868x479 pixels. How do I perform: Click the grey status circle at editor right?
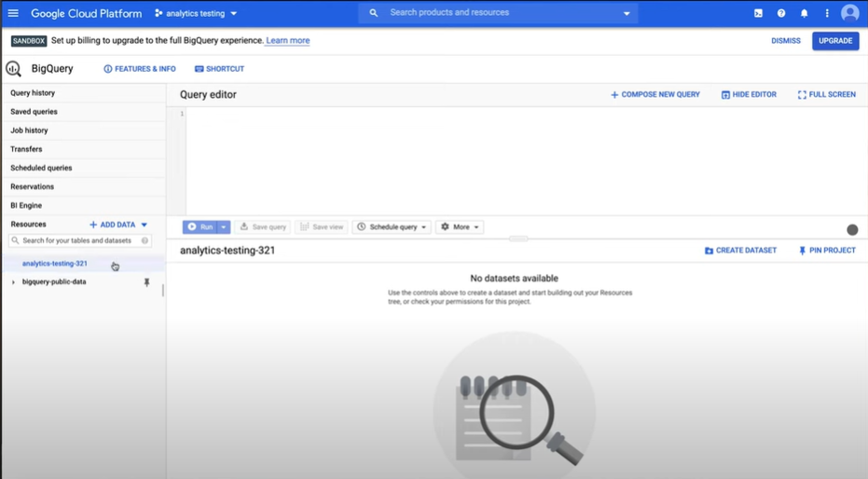tap(852, 229)
